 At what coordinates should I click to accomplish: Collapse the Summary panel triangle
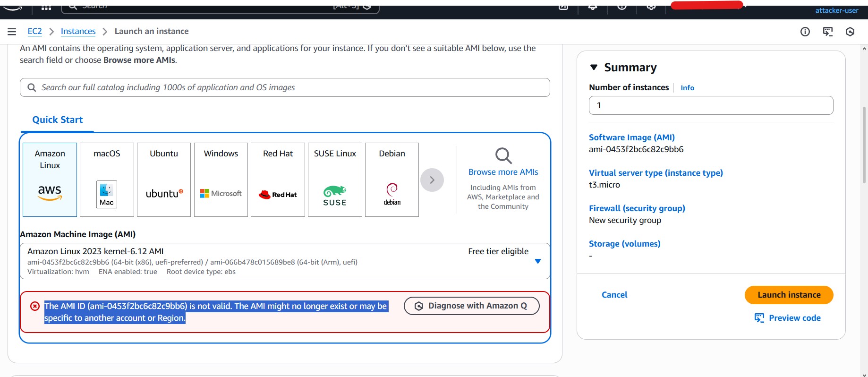coord(594,68)
